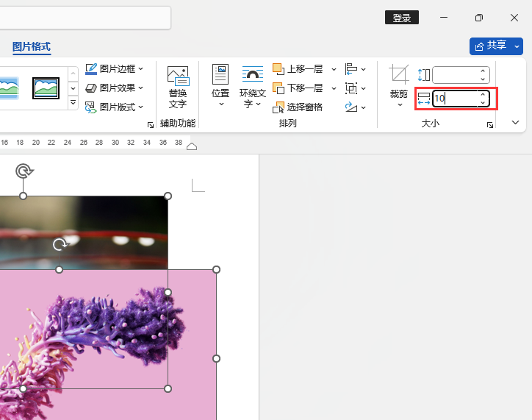Open the 选择窗格 (Selection Pane)
Screen dimensions: 532x420
[298, 107]
